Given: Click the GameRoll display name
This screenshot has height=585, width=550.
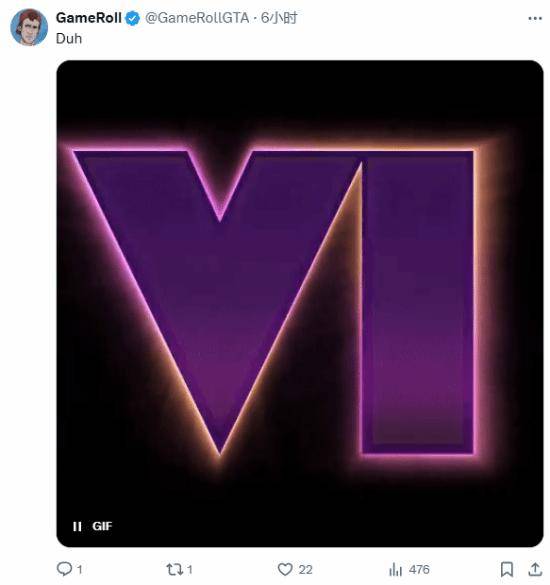Looking at the screenshot, I should click(x=88, y=18).
